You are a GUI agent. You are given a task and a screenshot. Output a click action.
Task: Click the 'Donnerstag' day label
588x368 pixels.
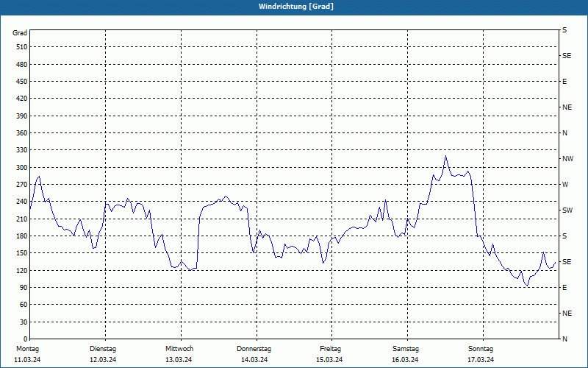pyautogui.click(x=254, y=349)
